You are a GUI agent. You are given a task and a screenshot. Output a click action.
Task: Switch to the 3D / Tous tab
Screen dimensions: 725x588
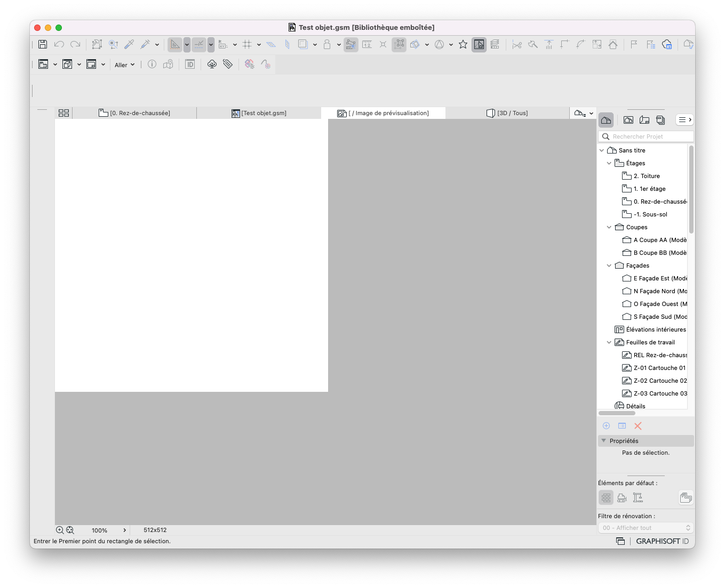(507, 113)
